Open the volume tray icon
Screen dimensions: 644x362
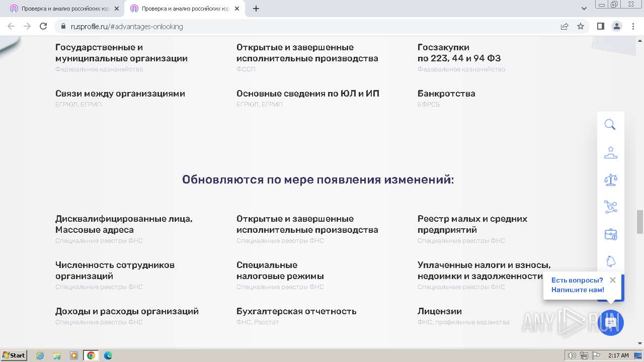[572, 355]
